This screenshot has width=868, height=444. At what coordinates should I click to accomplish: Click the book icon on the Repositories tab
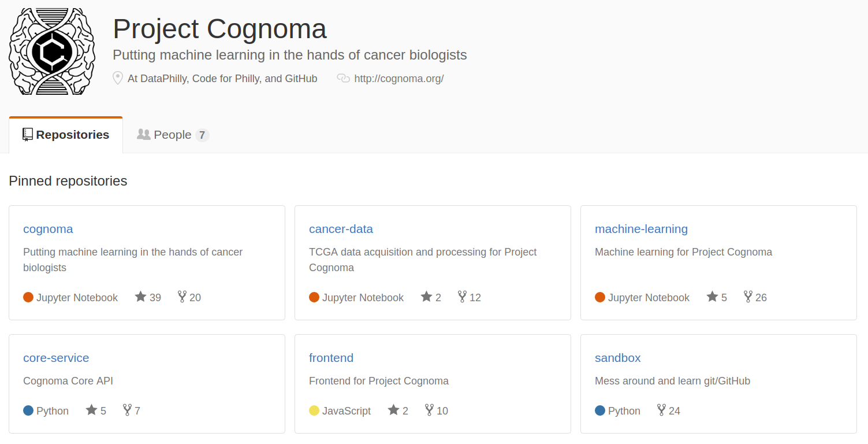[x=28, y=135]
